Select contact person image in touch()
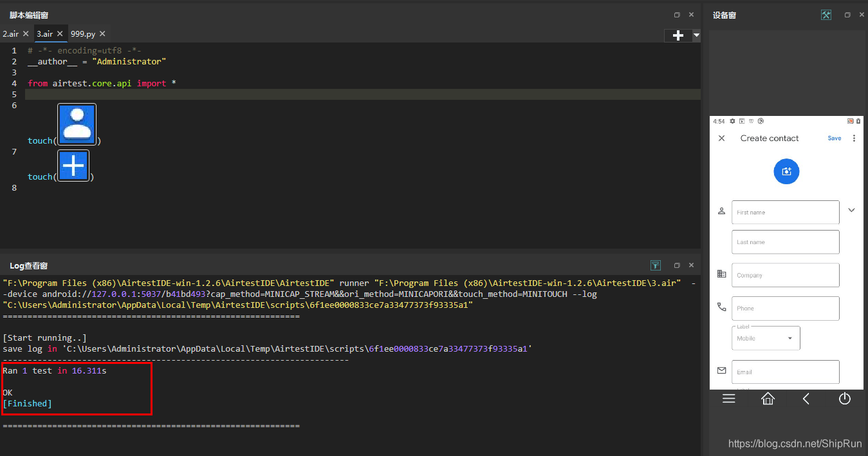 (x=77, y=124)
